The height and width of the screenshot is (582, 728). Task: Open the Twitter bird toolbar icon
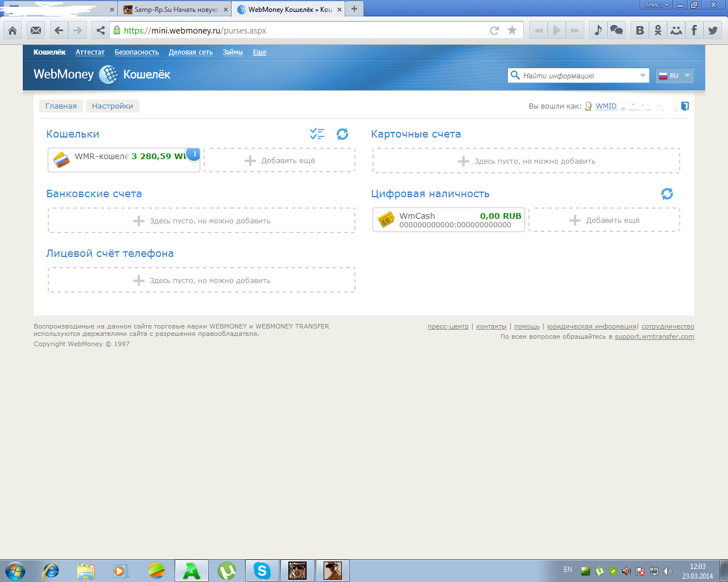(x=713, y=31)
